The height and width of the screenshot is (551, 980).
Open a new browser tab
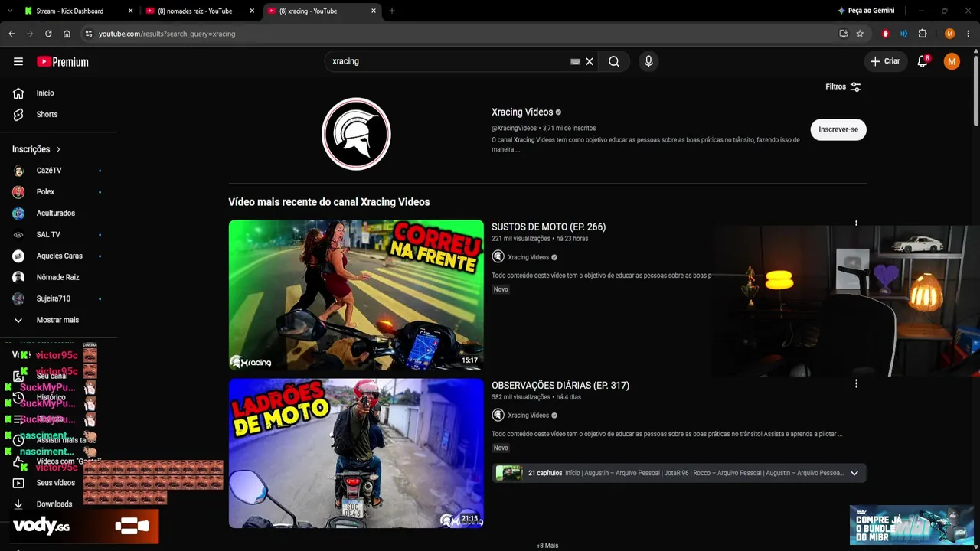[x=392, y=11]
